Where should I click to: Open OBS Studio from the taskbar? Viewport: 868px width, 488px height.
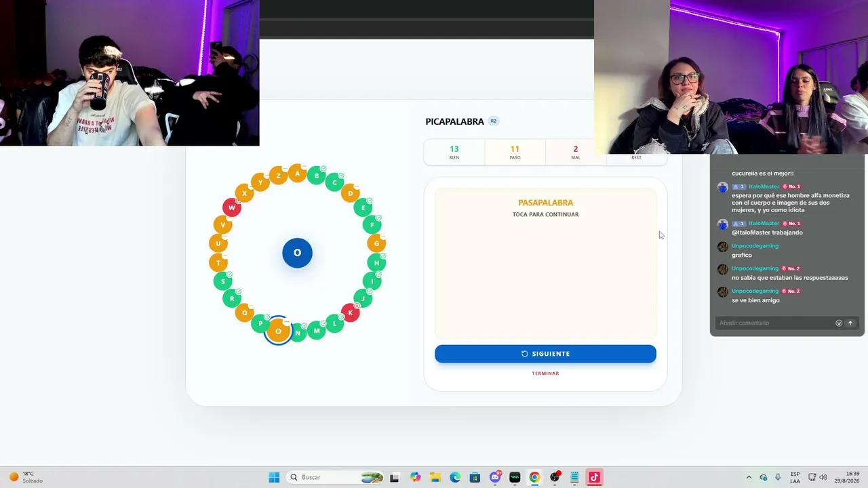pos(555,477)
